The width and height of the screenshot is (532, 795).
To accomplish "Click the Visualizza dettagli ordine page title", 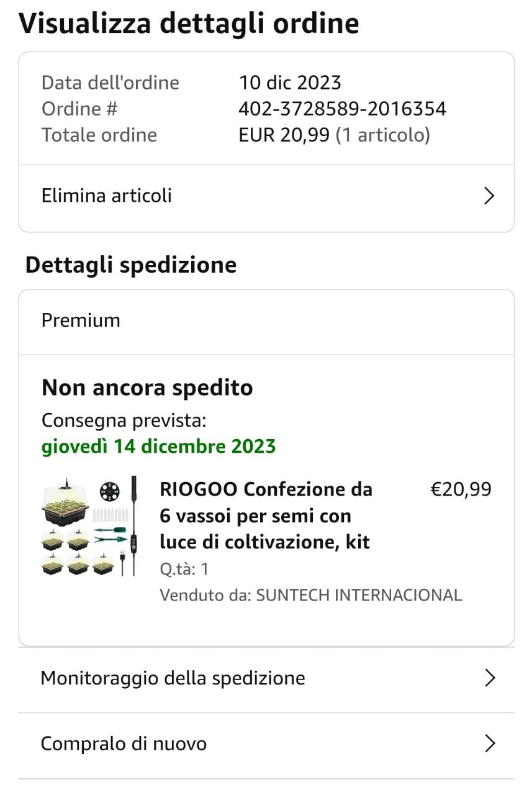I will (x=189, y=23).
